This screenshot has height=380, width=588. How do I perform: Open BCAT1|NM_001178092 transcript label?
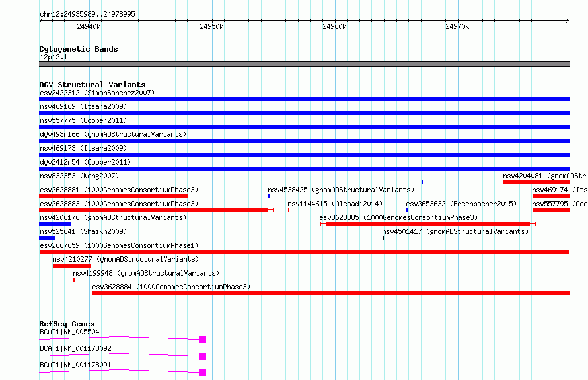click(75, 348)
